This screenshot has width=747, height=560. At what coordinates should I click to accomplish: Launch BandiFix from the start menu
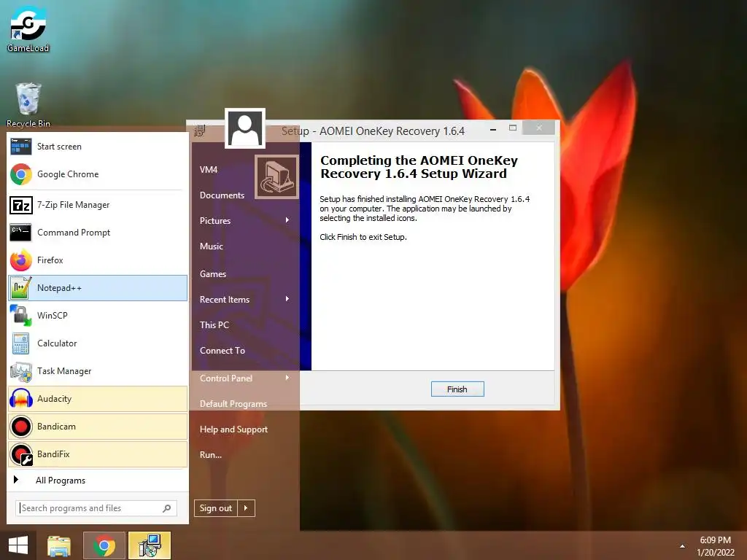click(x=98, y=454)
